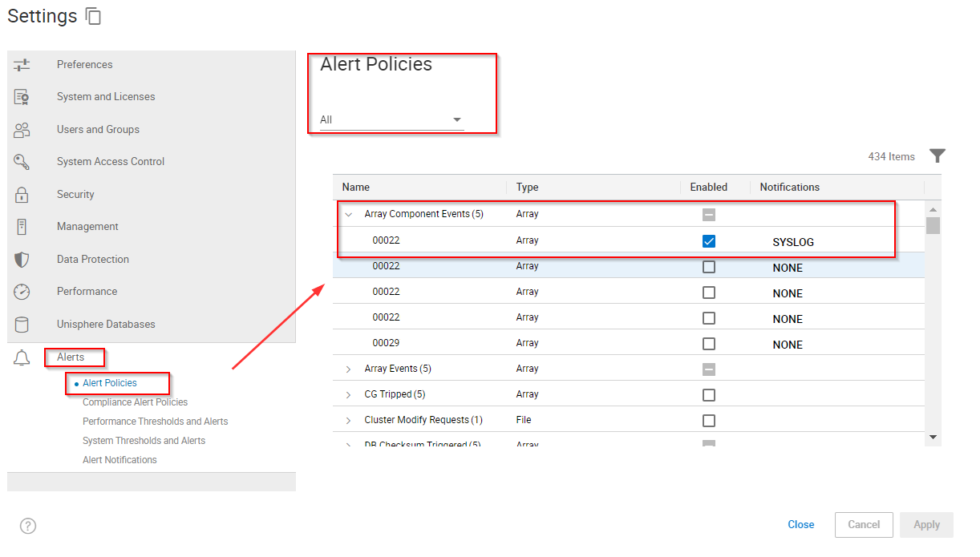The image size is (980, 557).
Task: Select the Security lock icon
Action: point(22,194)
